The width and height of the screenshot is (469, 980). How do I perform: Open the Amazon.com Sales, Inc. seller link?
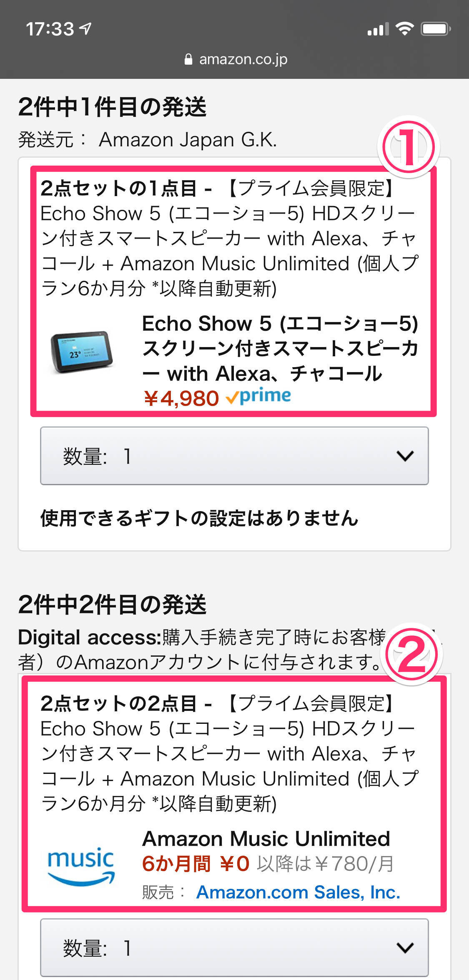pyautogui.click(x=298, y=892)
